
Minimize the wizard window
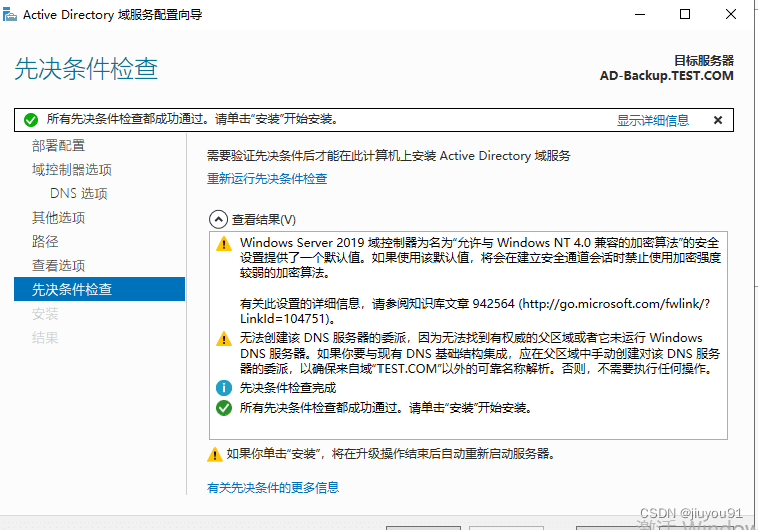[640, 15]
